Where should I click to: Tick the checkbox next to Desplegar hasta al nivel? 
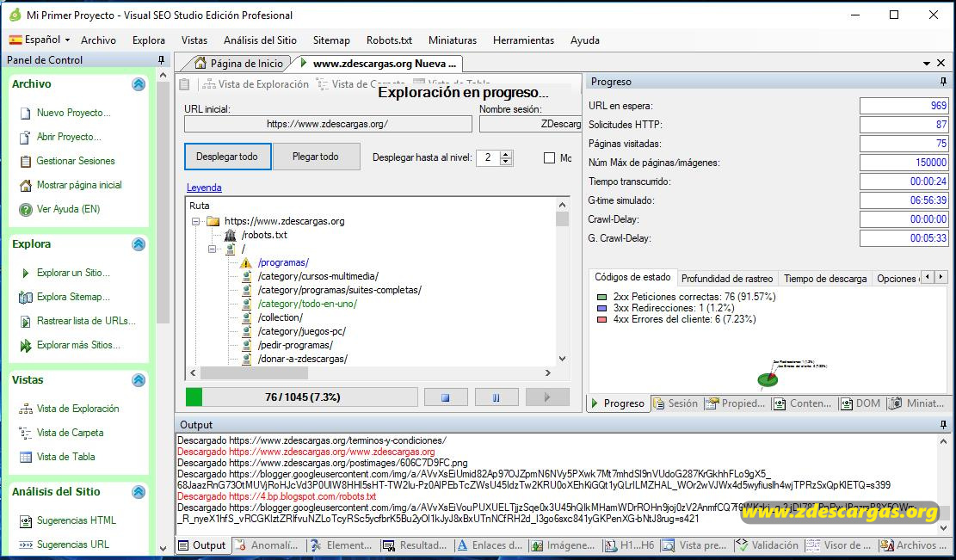549,157
